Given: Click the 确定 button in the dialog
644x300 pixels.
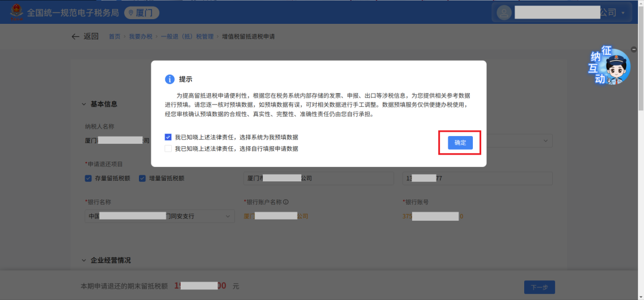Looking at the screenshot, I should point(460,143).
